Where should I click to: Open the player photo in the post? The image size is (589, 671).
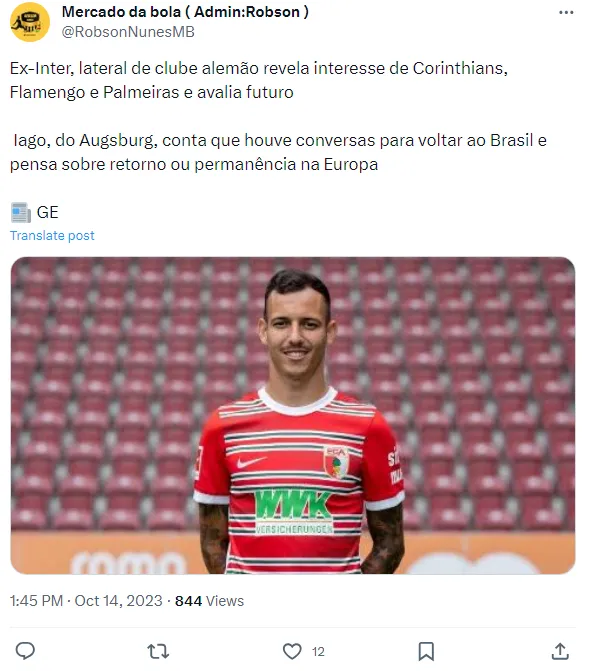tap(293, 416)
